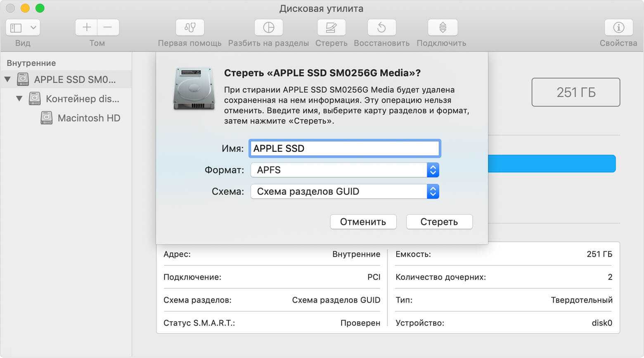Open the Scheme (Схема) GUID dropdown
644x358 pixels.
coord(344,191)
